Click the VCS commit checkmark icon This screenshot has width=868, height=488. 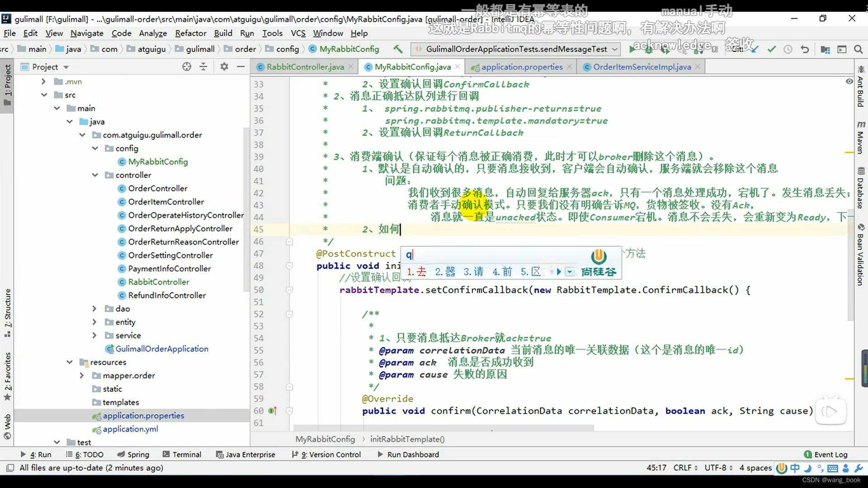(x=772, y=49)
